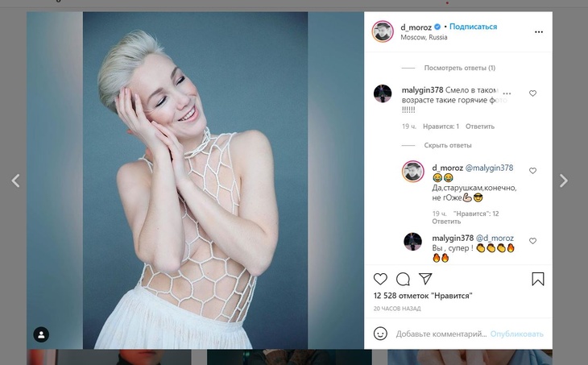588x365 pixels.
Task: View the 12 528 likes count
Action: click(x=422, y=297)
